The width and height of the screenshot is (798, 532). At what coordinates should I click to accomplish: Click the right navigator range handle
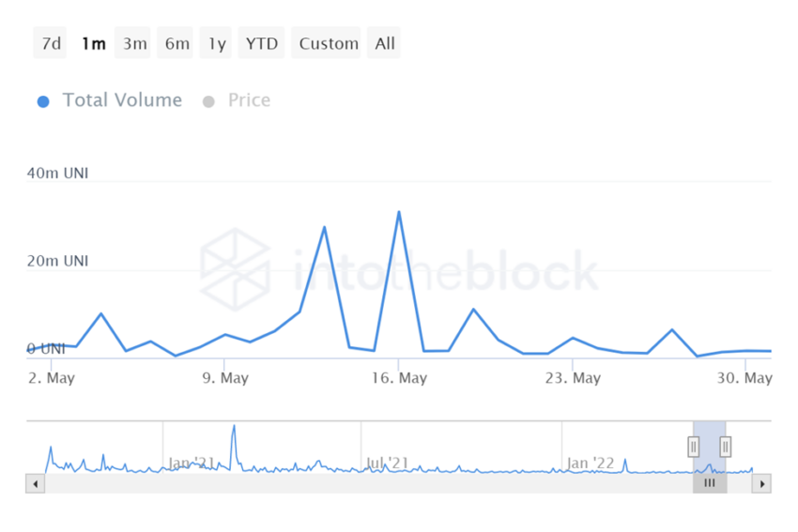(x=726, y=447)
